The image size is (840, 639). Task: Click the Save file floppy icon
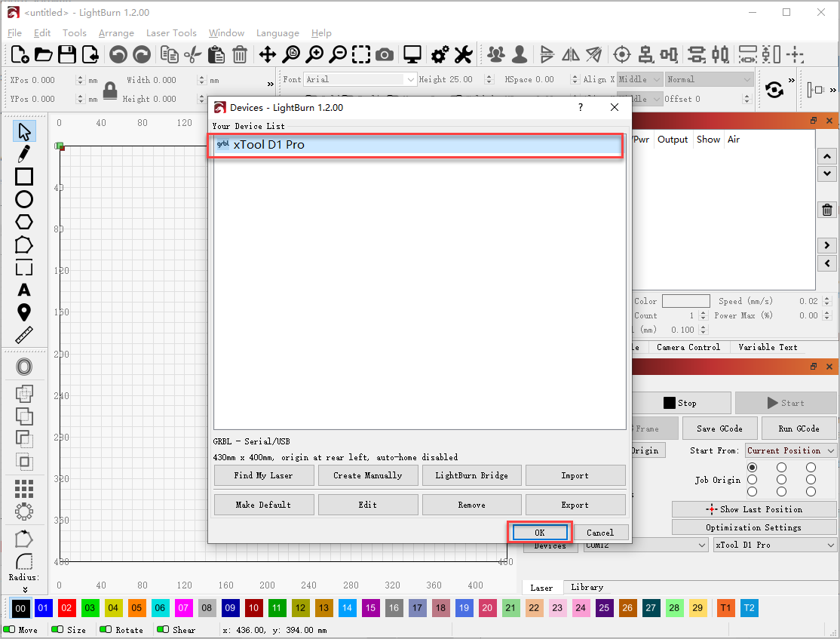tap(67, 54)
